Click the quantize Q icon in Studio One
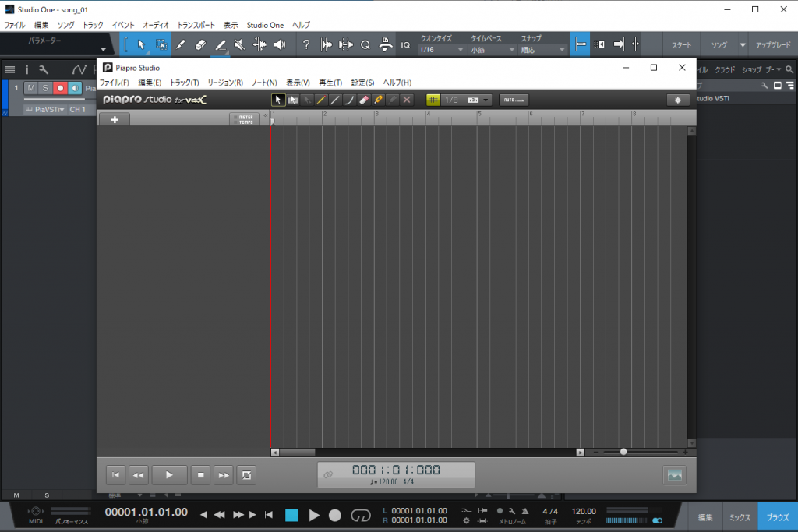 (365, 44)
